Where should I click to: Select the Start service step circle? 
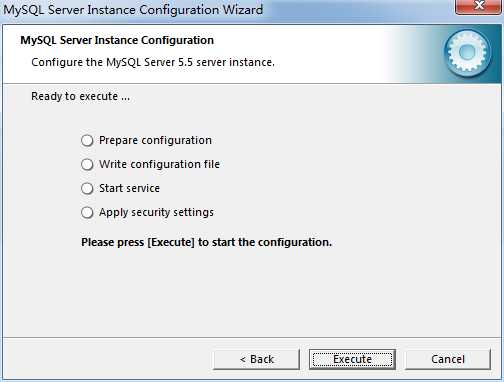tap(87, 188)
